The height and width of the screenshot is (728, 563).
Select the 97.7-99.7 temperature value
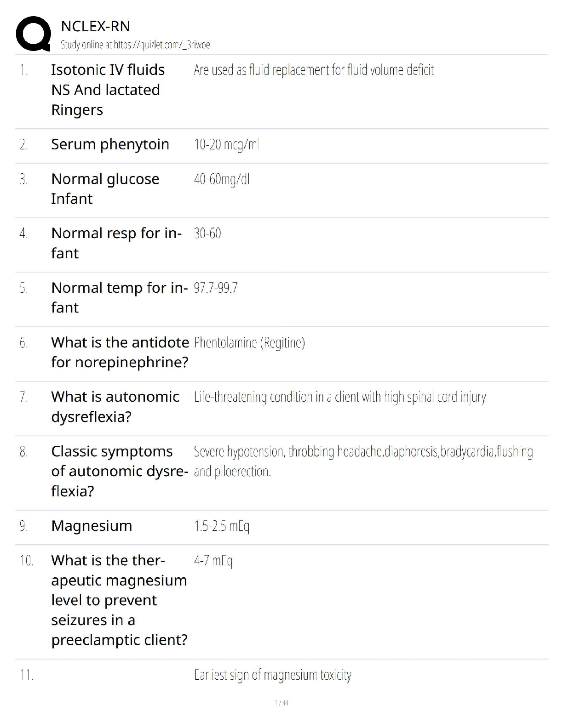pos(216,288)
